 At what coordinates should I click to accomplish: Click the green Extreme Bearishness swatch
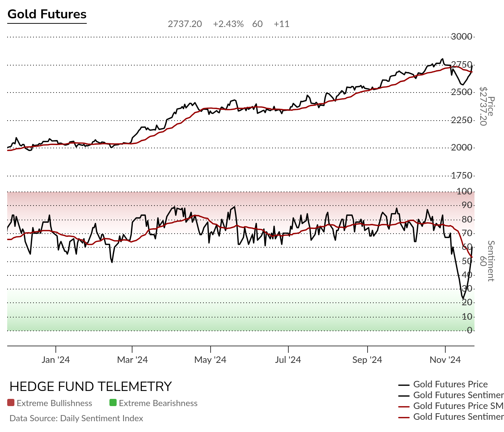[113, 403]
